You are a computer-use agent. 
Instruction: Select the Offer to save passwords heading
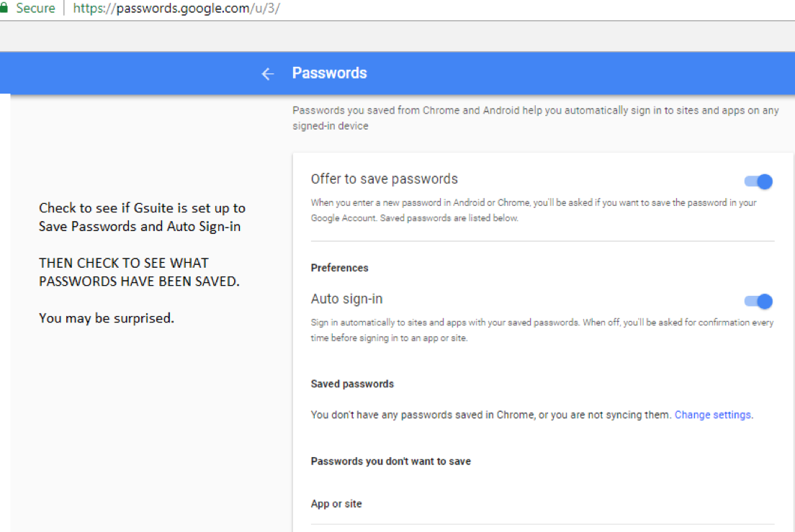click(x=385, y=179)
